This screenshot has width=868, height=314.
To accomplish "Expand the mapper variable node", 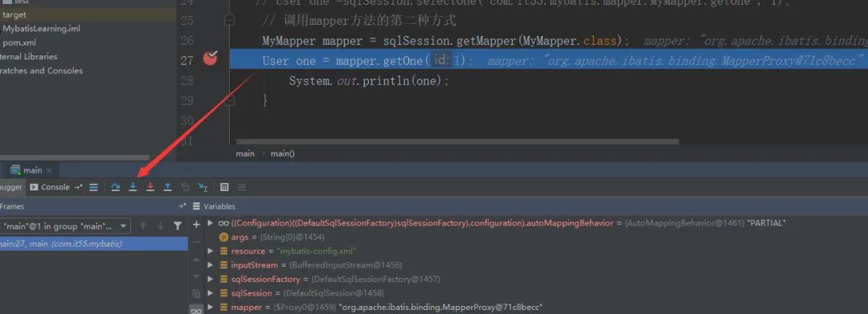I will (210, 308).
